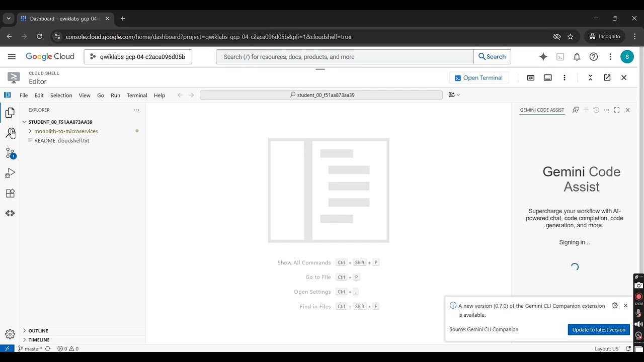Open Explorer views and more actions
This screenshot has height=362, width=644.
click(x=136, y=110)
